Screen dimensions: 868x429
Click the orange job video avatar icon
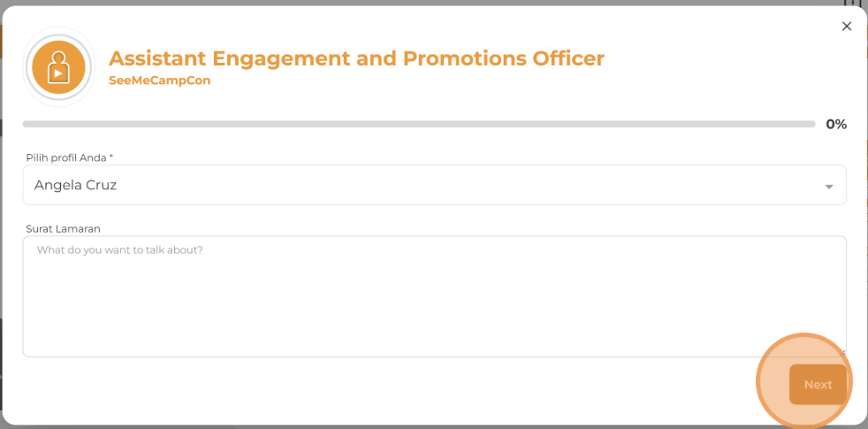tap(58, 67)
